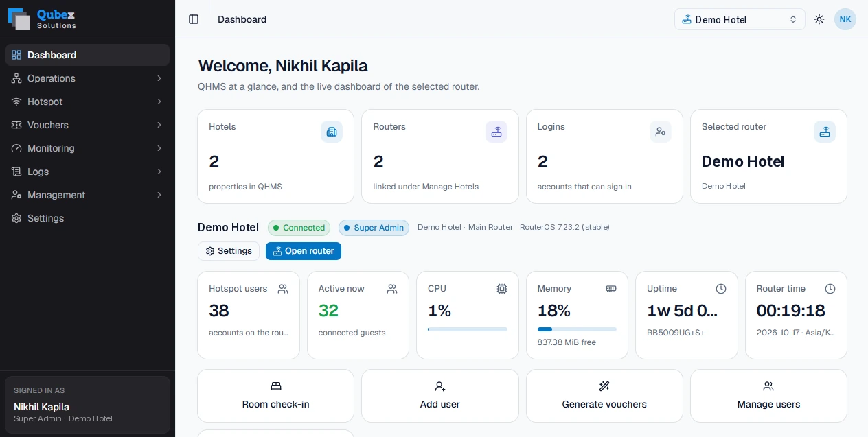
Task: Open Settings button under Demo Hotel
Action: [229, 251]
